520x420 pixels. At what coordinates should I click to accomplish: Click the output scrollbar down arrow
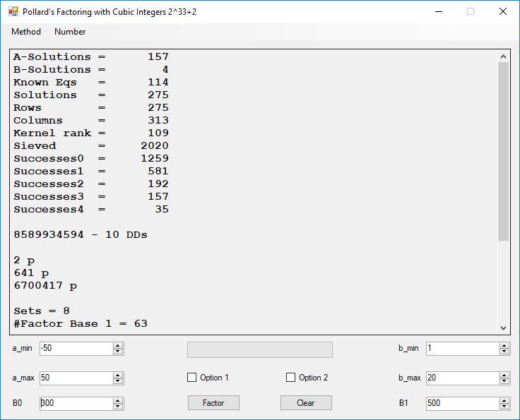pyautogui.click(x=503, y=328)
